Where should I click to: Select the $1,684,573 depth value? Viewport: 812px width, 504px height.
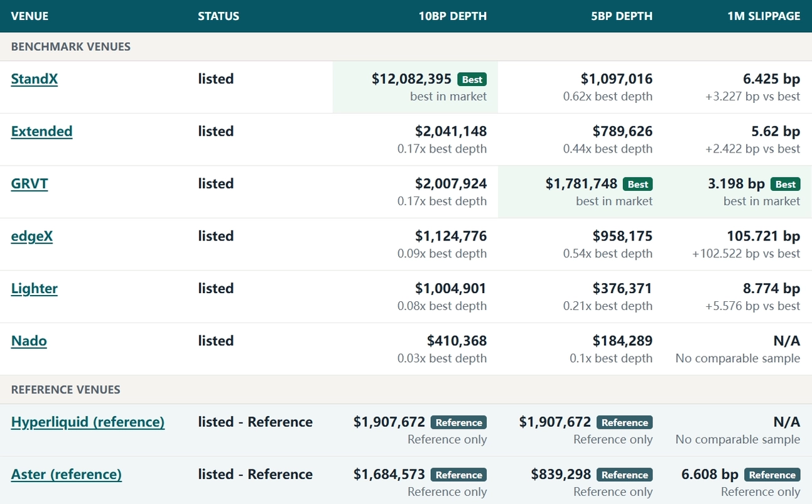point(389,475)
